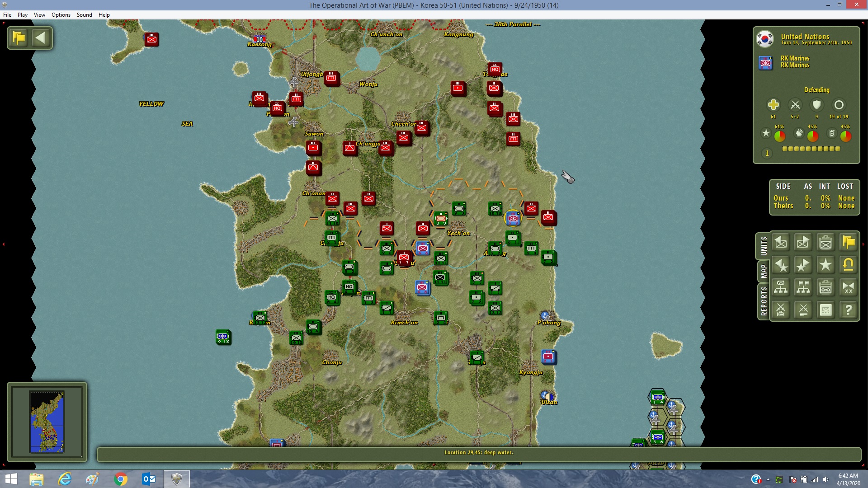Click the crossed swords attack icon in unit panel

pyautogui.click(x=795, y=105)
